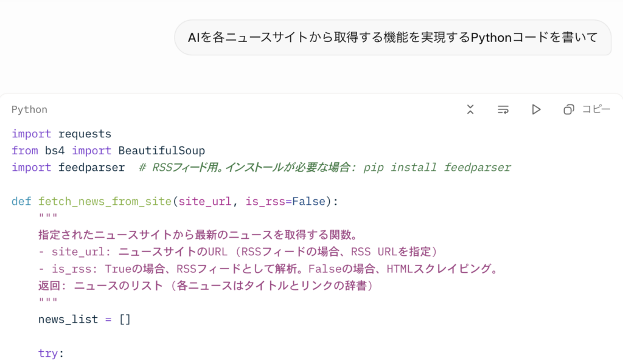Collapse the Python code block
623x364 pixels.
[470, 109]
